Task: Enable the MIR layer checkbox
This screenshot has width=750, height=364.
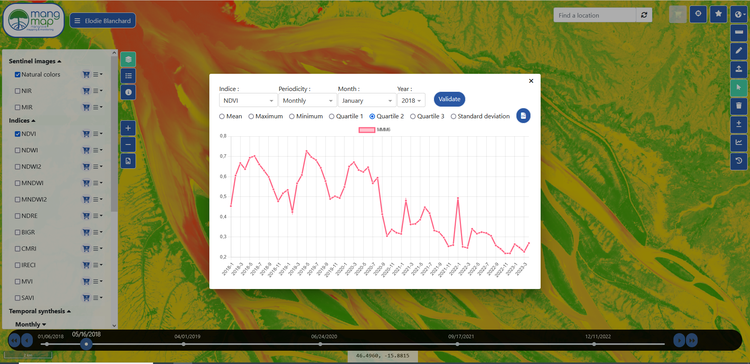Action: [x=18, y=107]
